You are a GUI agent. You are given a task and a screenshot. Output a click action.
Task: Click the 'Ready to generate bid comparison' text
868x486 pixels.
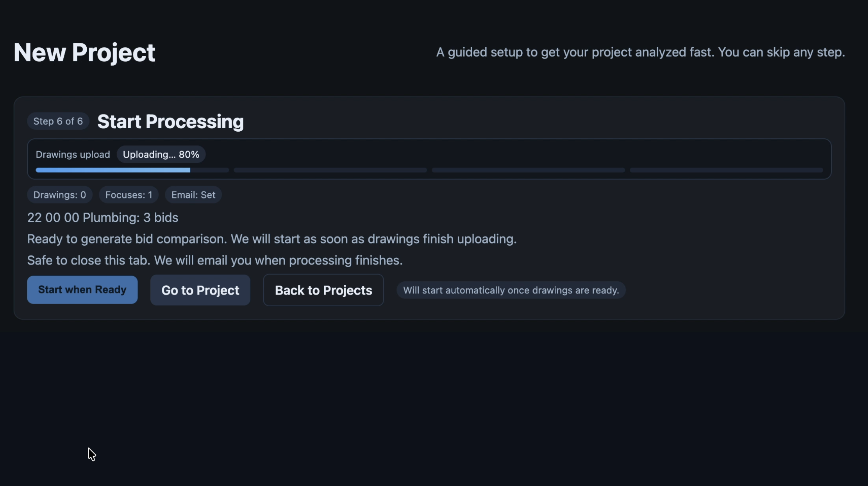point(271,239)
